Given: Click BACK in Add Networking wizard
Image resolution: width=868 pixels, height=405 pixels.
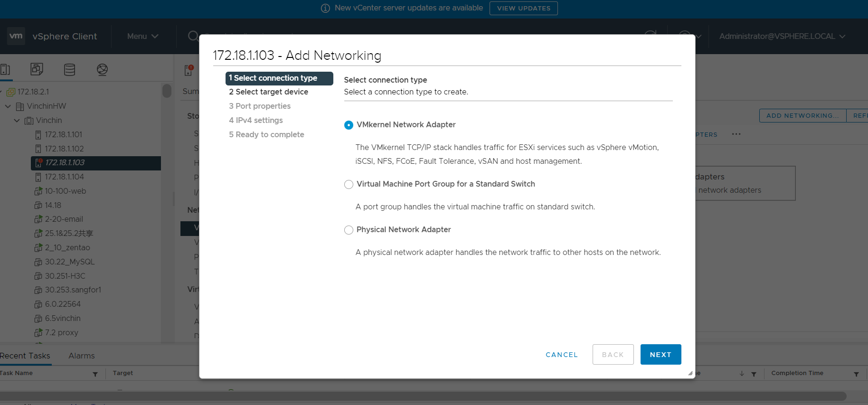Looking at the screenshot, I should [x=613, y=355].
